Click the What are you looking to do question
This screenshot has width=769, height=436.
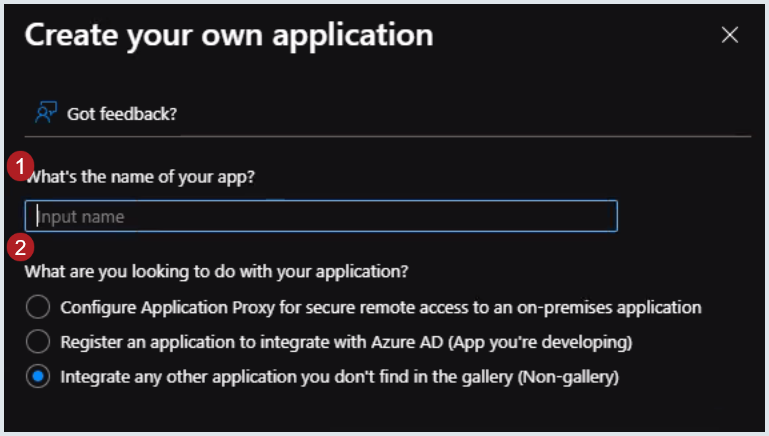click(216, 271)
